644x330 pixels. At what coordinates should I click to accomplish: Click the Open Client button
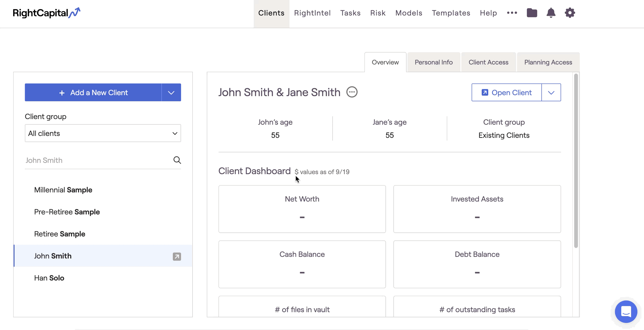[x=507, y=93]
